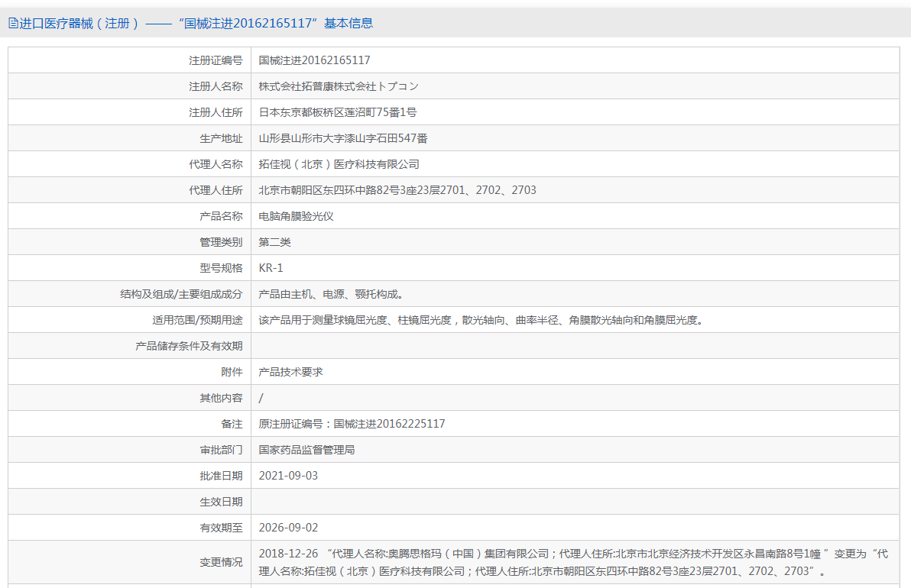
Task: Select the approval date 2021-09-03
Action: [x=288, y=476]
